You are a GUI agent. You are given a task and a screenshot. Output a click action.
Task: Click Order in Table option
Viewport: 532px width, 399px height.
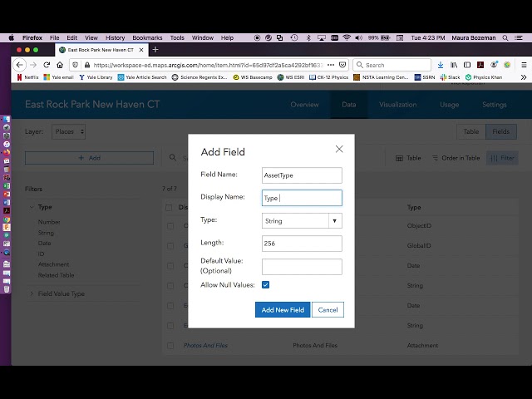click(x=456, y=158)
